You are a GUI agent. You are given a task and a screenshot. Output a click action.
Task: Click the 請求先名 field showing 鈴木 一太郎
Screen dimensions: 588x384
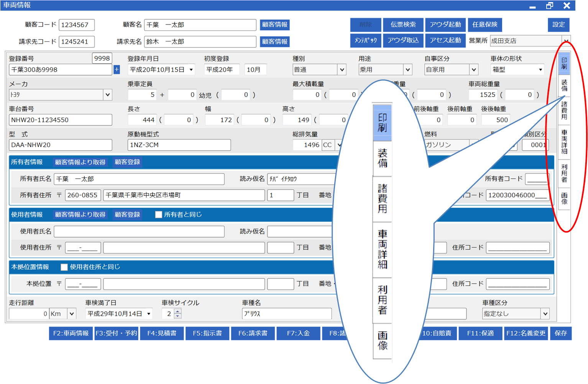pyautogui.click(x=200, y=42)
